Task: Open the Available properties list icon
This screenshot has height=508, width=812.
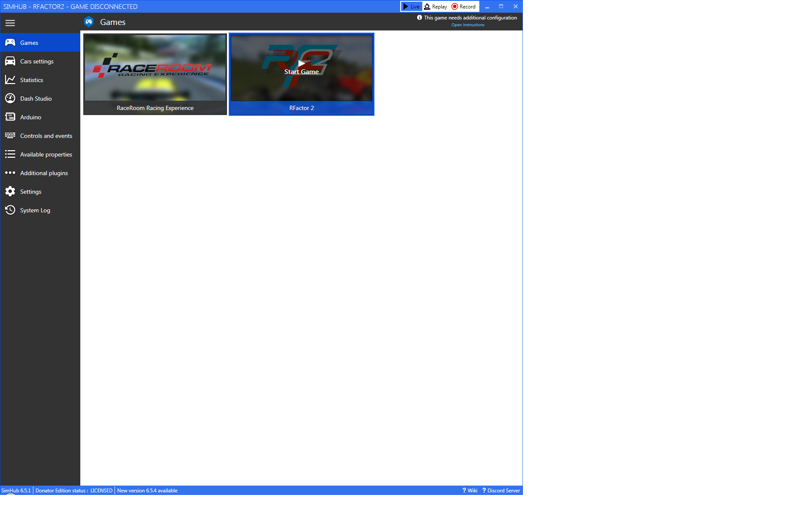Action: click(x=10, y=154)
